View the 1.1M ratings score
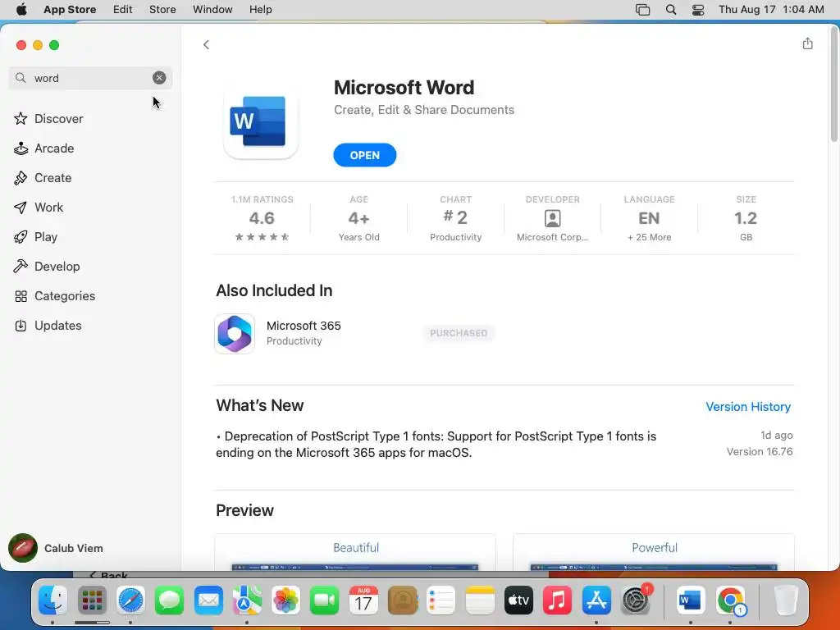This screenshot has height=630, width=840. [x=262, y=218]
